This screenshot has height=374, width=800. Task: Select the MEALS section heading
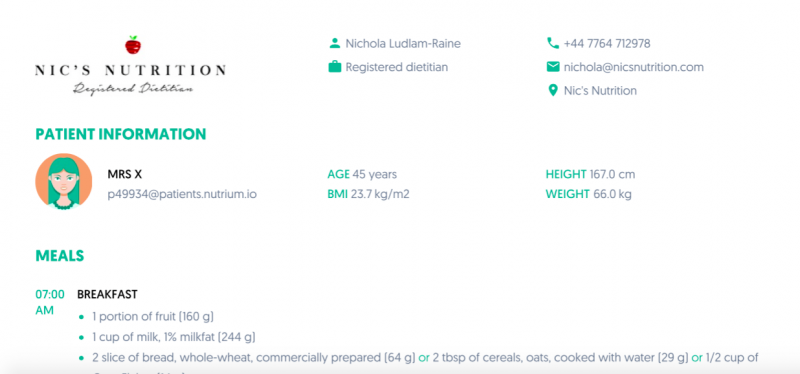(x=60, y=256)
